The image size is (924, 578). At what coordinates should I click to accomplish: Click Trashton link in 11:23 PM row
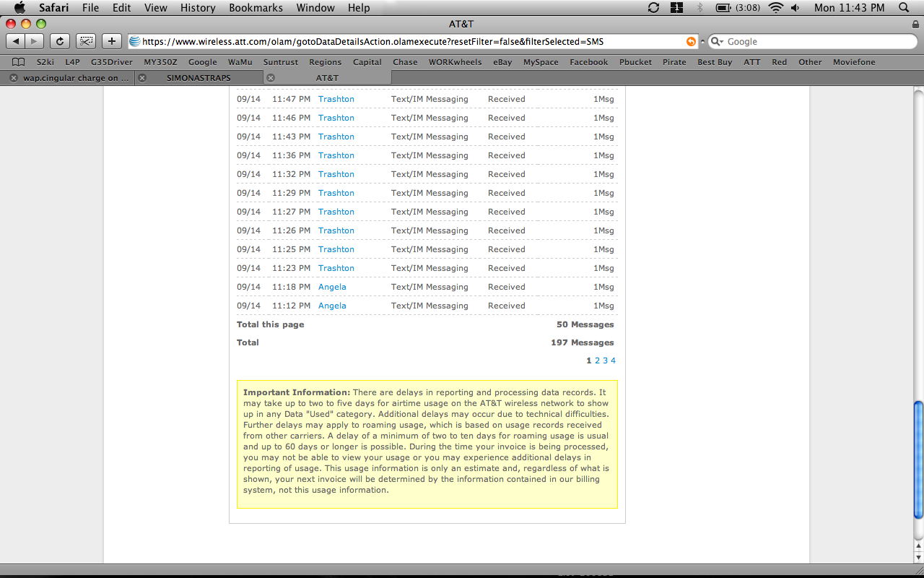[x=336, y=268]
